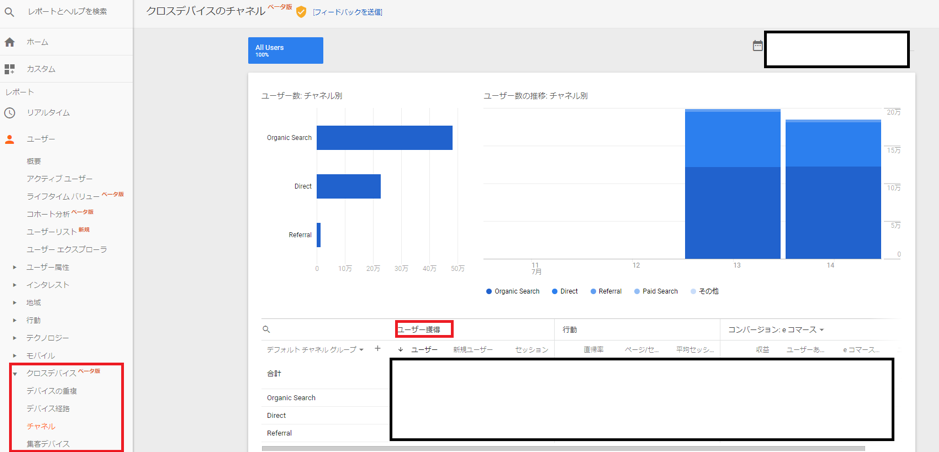Open the デフォルト チャネル グループ dropdown
The width and height of the screenshot is (939, 452).
(x=315, y=350)
